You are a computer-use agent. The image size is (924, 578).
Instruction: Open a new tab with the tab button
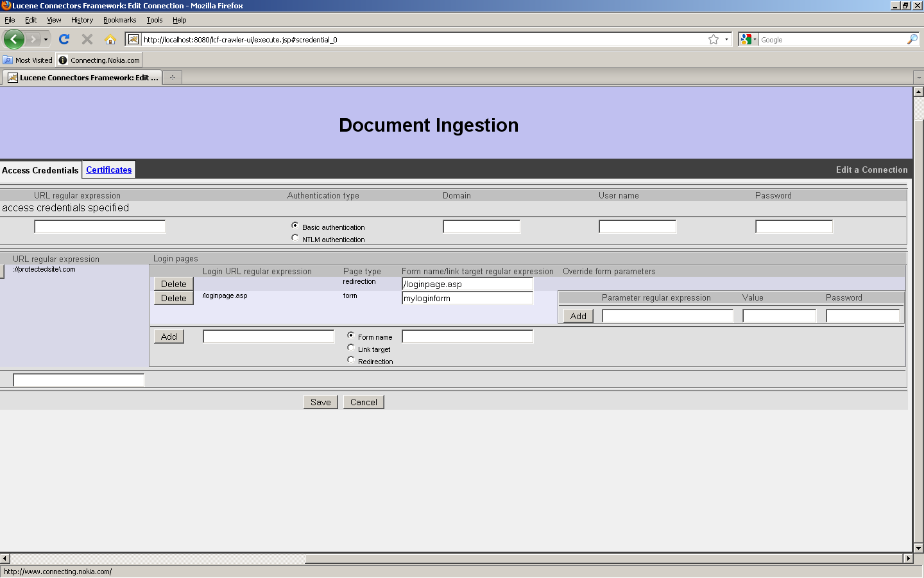coord(172,78)
